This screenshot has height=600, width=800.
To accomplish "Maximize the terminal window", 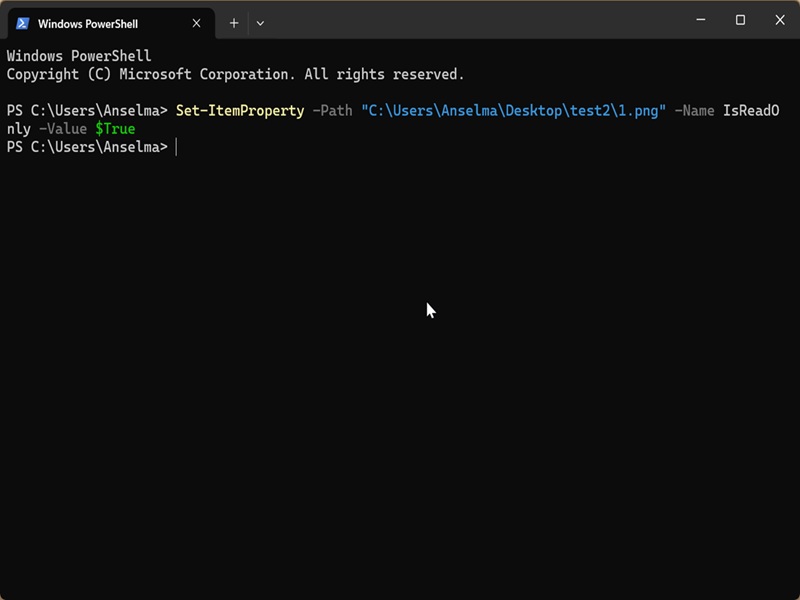I will [740, 20].
